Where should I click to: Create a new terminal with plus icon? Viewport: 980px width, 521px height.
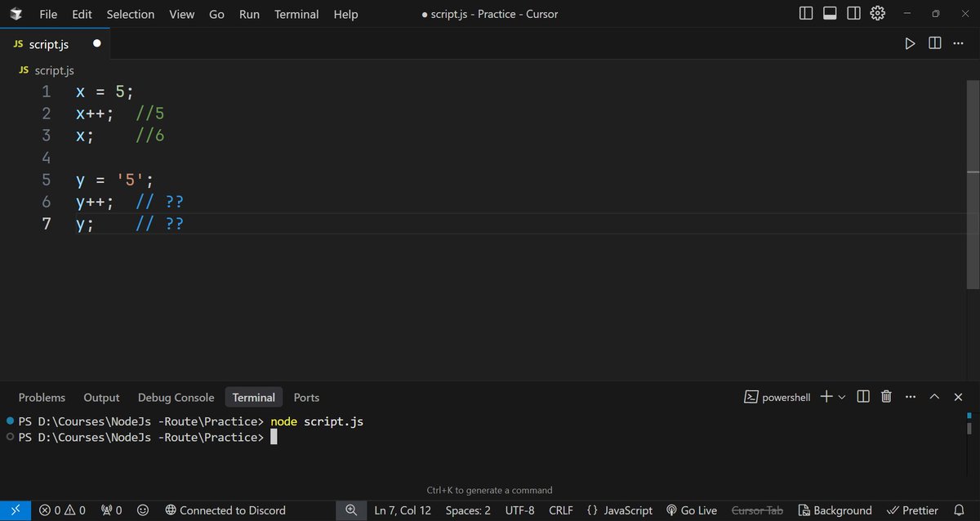coord(826,397)
